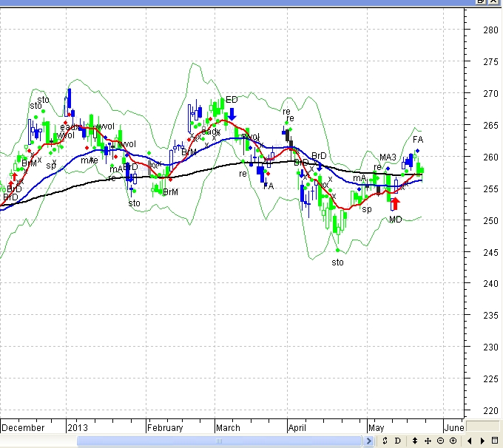Click the February date axis label

(165, 428)
